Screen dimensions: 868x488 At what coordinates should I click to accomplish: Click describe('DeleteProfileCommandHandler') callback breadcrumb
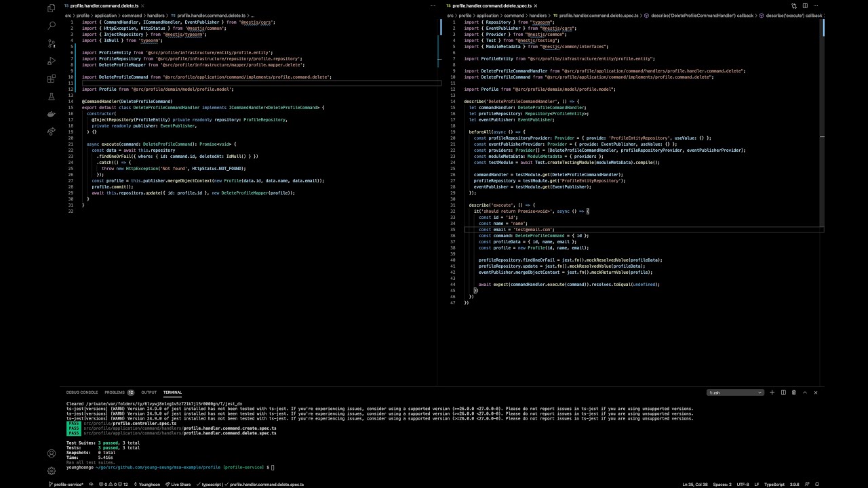point(698,15)
